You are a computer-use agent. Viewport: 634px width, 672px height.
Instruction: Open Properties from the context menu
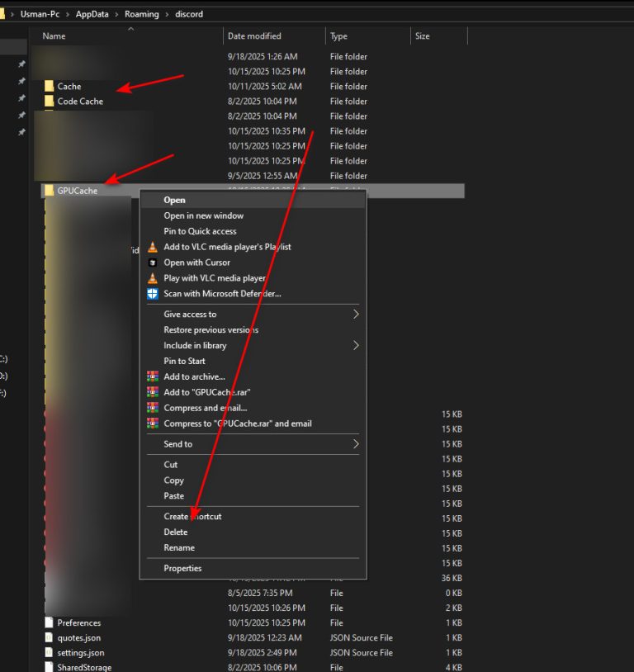tap(182, 569)
